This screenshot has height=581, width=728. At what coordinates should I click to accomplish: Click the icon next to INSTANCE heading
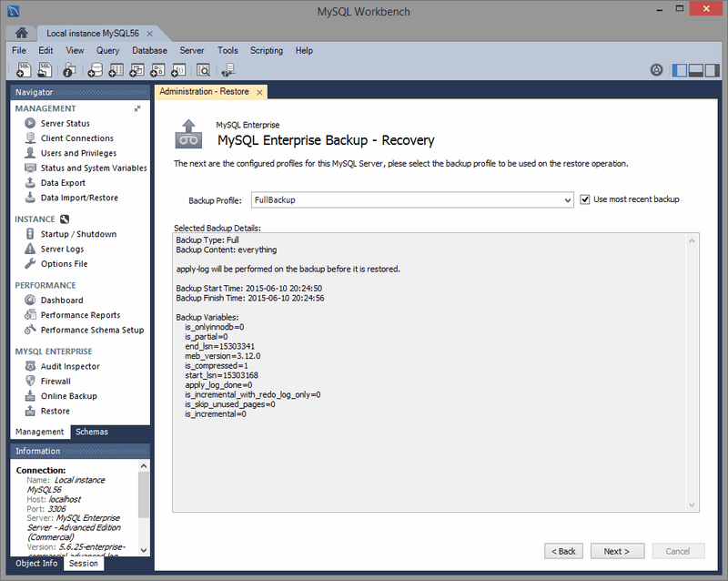click(65, 219)
